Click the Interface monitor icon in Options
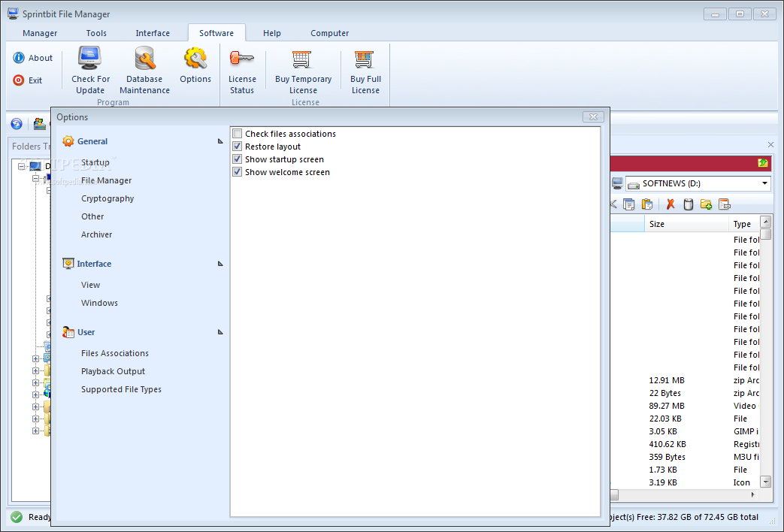 [x=68, y=264]
